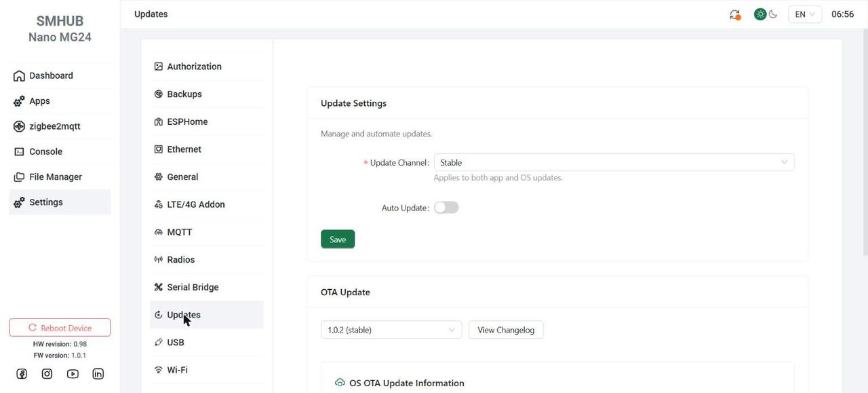Click the File Manager copy icon
This screenshot has width=868, height=393.
pos(19,177)
